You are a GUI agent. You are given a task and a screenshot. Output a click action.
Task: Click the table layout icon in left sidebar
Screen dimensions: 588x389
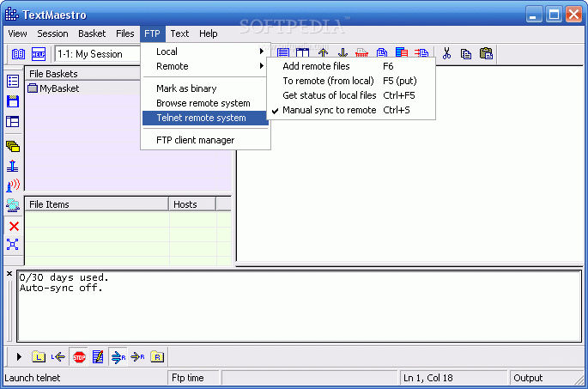(x=13, y=122)
